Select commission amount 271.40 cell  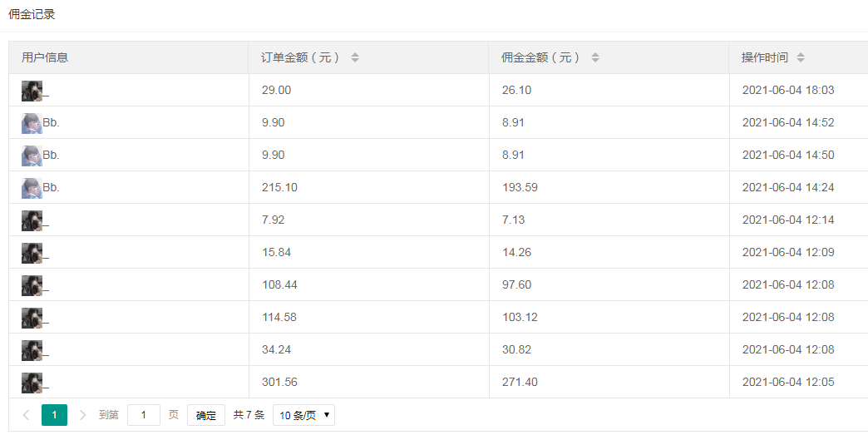(609, 382)
